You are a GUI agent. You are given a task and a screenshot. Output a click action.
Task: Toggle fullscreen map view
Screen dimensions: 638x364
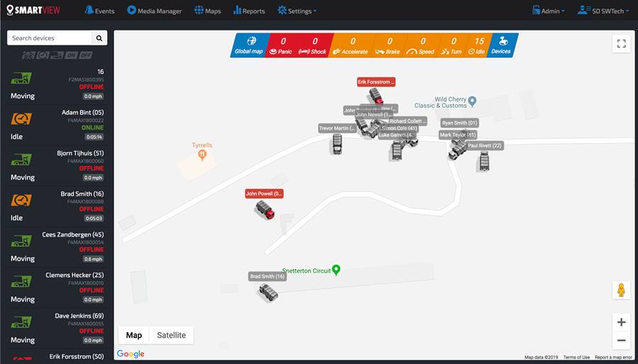click(621, 43)
